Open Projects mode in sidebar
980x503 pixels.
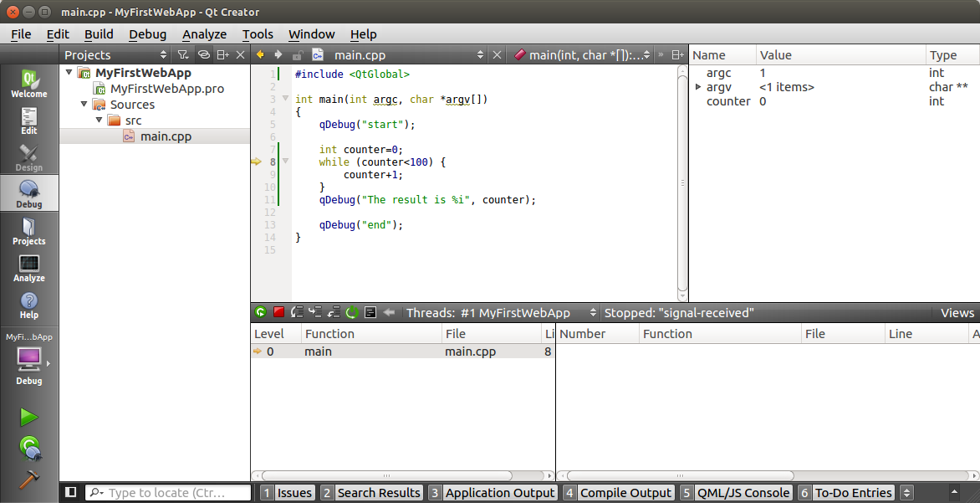28,231
